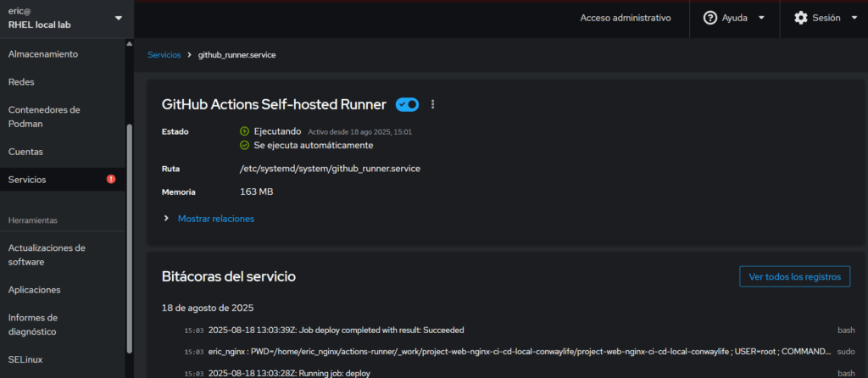Click the GitHub Actions Self-hosted Runner title
The image size is (868, 378).
point(274,104)
